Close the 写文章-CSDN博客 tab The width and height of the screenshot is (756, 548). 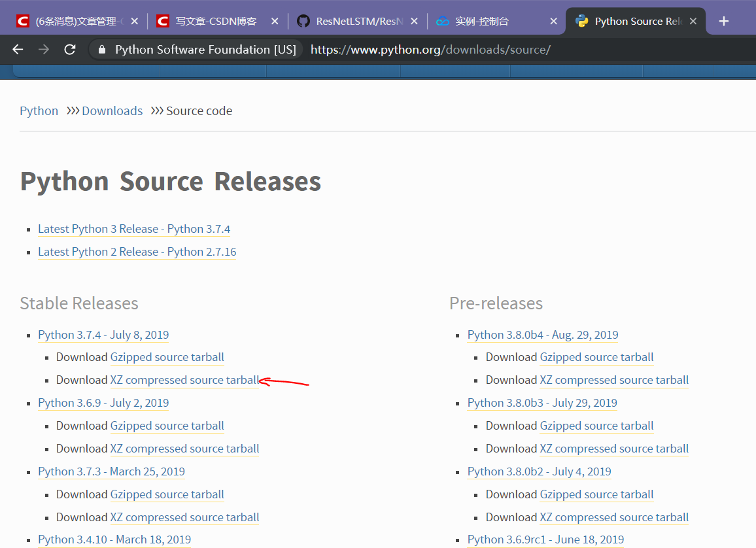click(275, 21)
